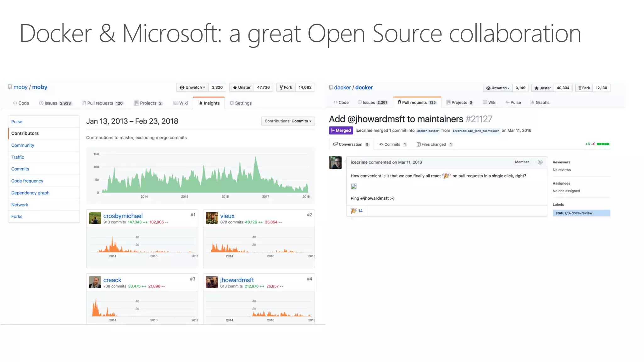Expand the Contributions: Commits dropdown
Viewport: 644px width, 362px height.
click(288, 121)
